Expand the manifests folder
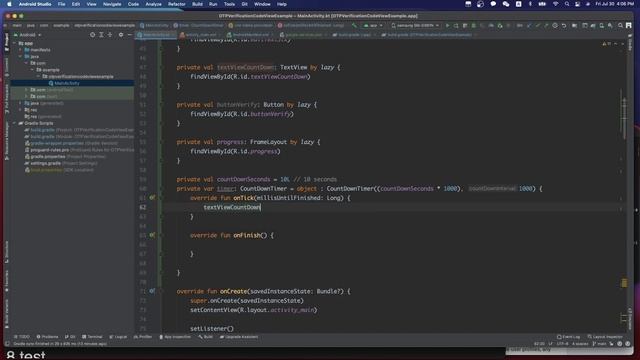640x360 pixels. click(x=21, y=50)
